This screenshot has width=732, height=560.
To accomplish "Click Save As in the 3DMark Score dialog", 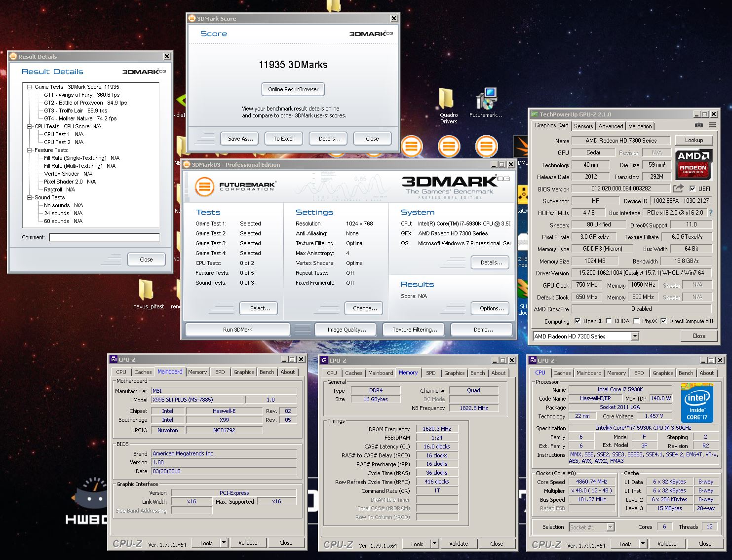I will pos(240,139).
